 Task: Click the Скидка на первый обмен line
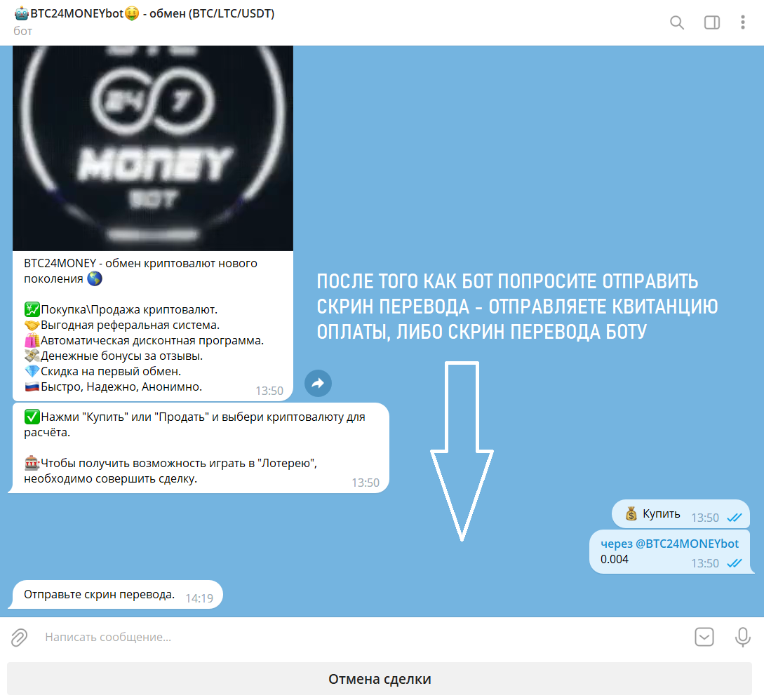tap(102, 371)
